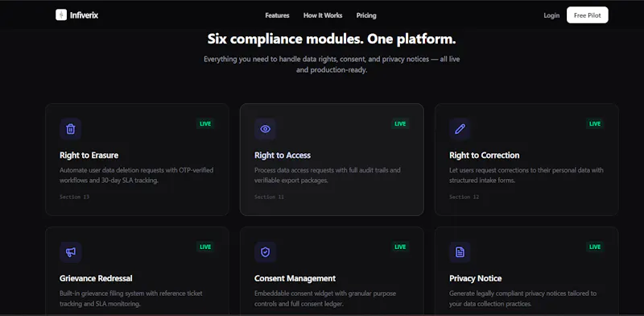The width and height of the screenshot is (644, 316).
Task: Select the Right to Erasure heading
Action: point(89,155)
